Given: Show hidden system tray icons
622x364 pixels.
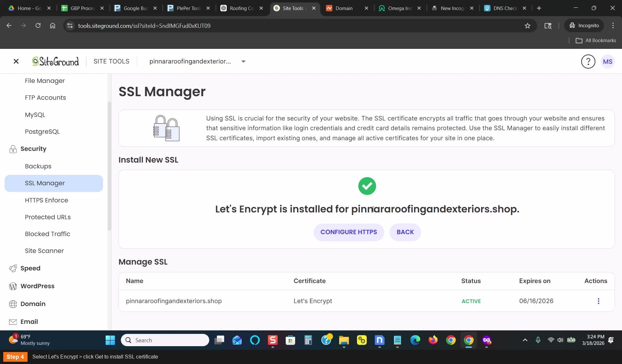Looking at the screenshot, I should [x=525, y=340].
